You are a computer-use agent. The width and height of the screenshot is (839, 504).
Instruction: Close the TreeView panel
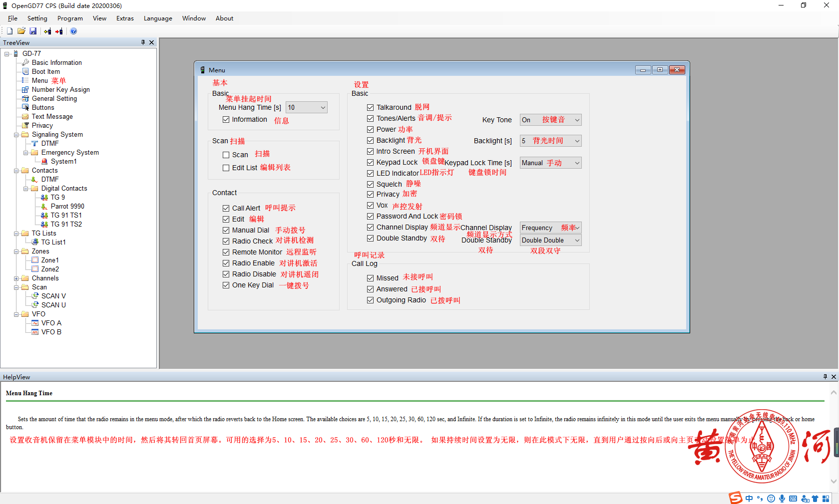pyautogui.click(x=152, y=42)
